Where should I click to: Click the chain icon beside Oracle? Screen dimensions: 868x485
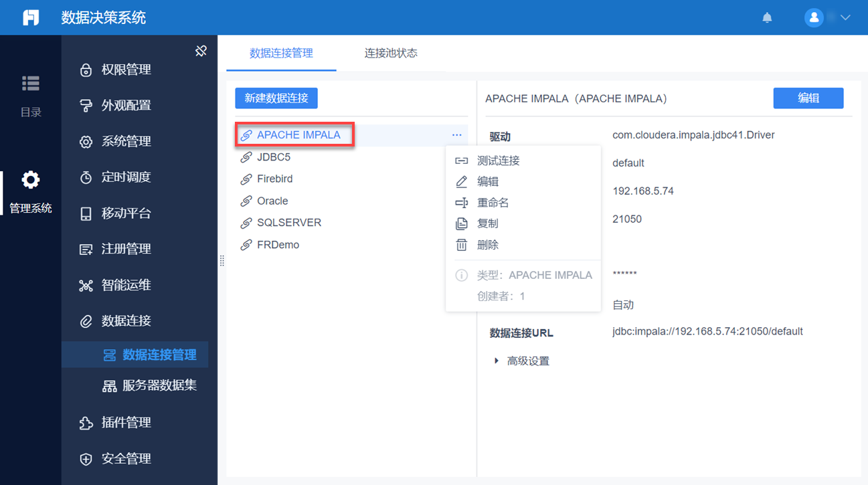pyautogui.click(x=246, y=201)
